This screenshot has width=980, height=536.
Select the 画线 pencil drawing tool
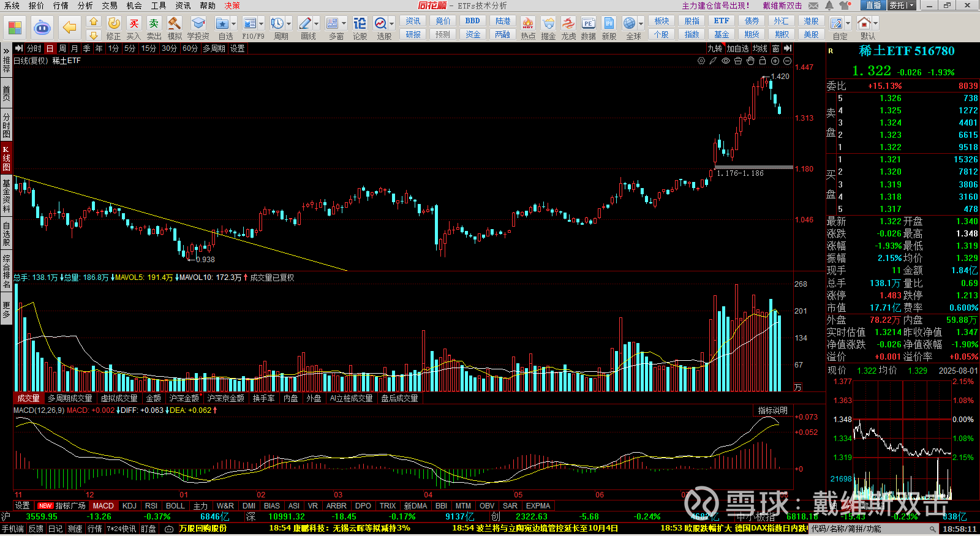pos(305,23)
